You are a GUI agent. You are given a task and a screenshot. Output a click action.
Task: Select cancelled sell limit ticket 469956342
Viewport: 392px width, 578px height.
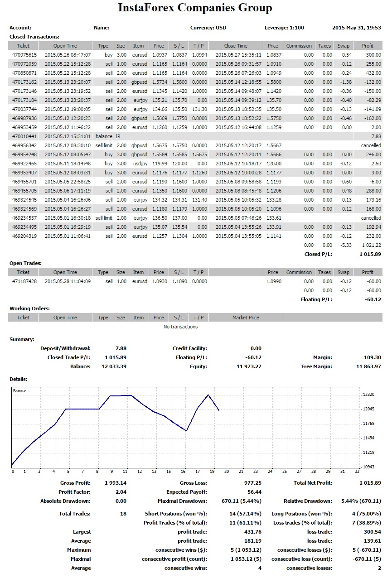pyautogui.click(x=24, y=145)
